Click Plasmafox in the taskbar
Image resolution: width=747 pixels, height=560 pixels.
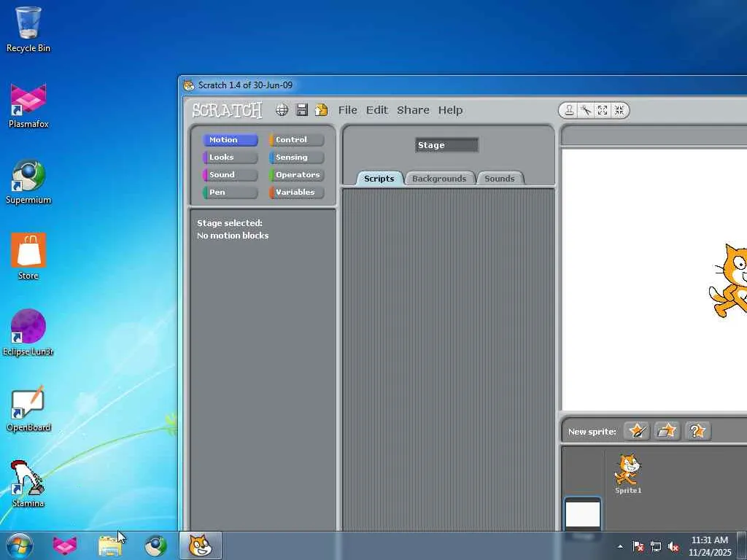coord(65,545)
